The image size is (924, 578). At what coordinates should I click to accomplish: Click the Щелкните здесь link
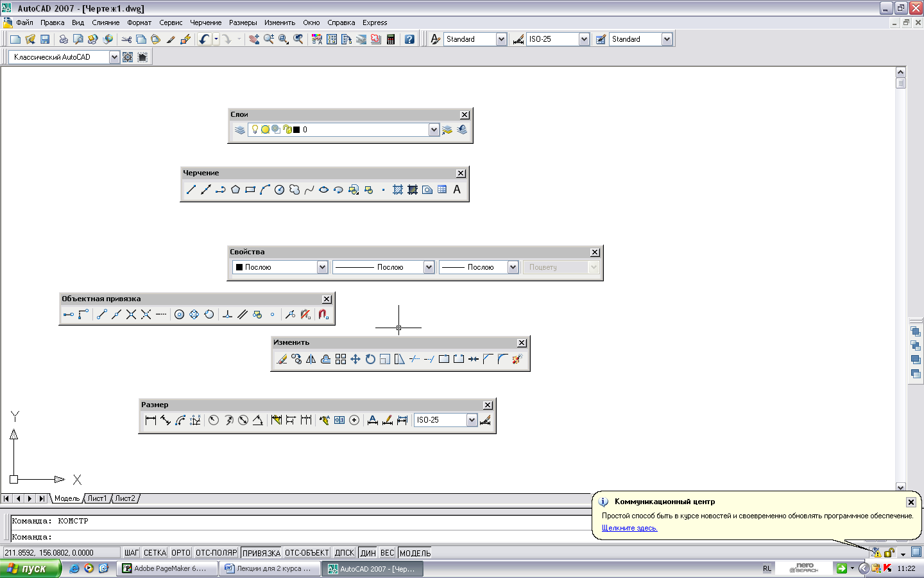click(629, 528)
